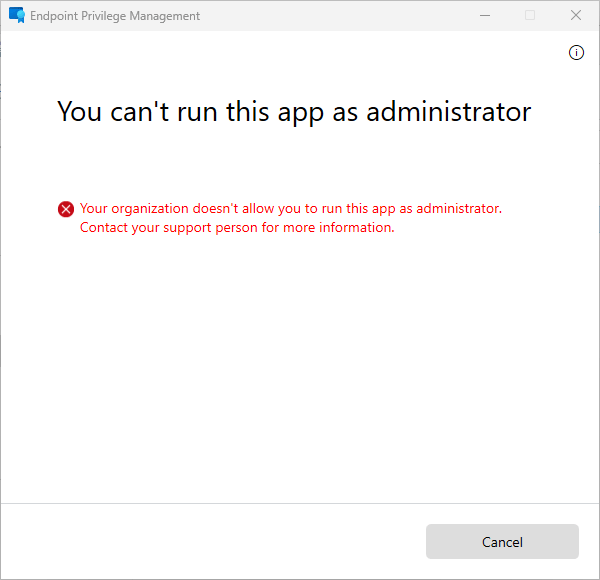The width and height of the screenshot is (600, 580).
Task: Click the "Contact your support person" text line
Action: pos(237,227)
